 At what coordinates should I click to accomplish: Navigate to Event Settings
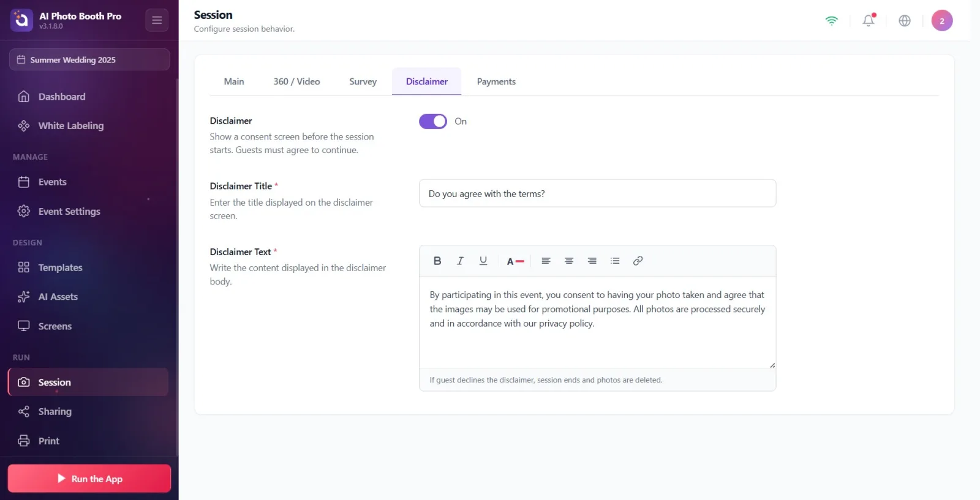coord(89,211)
